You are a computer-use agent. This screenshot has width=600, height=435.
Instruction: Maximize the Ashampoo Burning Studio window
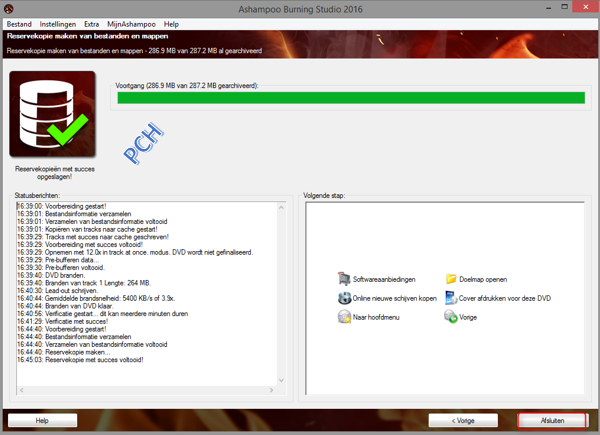pos(564,7)
